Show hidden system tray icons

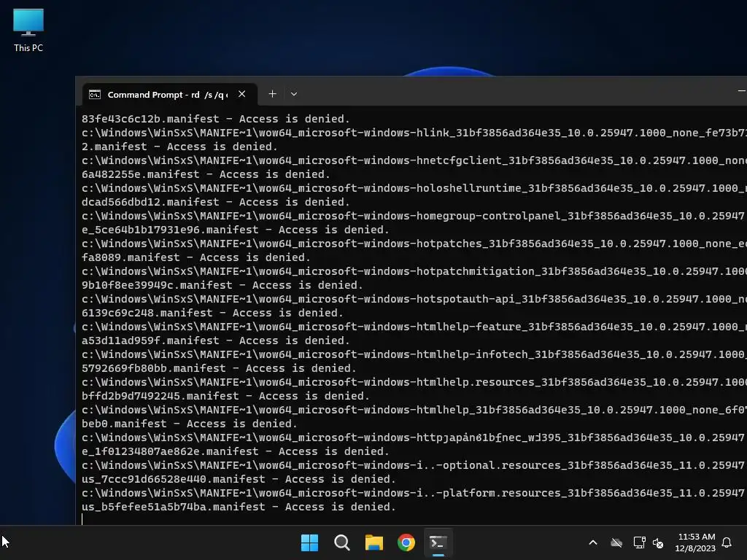tap(593, 542)
